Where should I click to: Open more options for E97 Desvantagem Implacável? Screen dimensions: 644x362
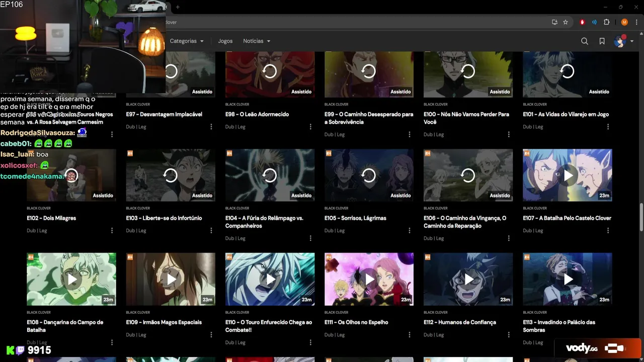211,127
